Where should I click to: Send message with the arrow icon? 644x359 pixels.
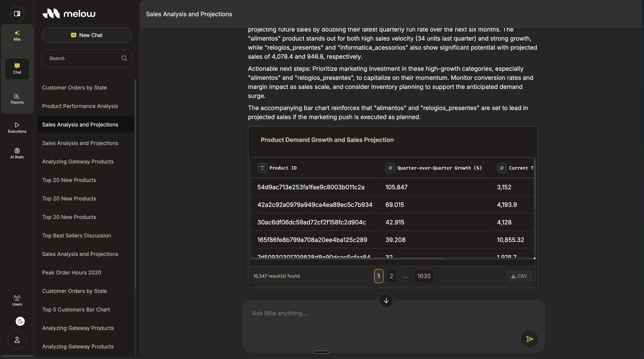529,339
